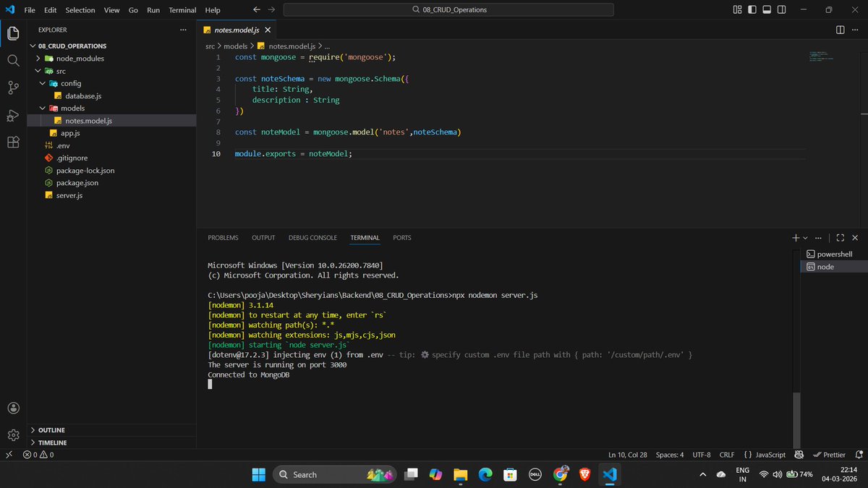Collapse the config folder
This screenshot has width=868, height=488.
click(43, 83)
